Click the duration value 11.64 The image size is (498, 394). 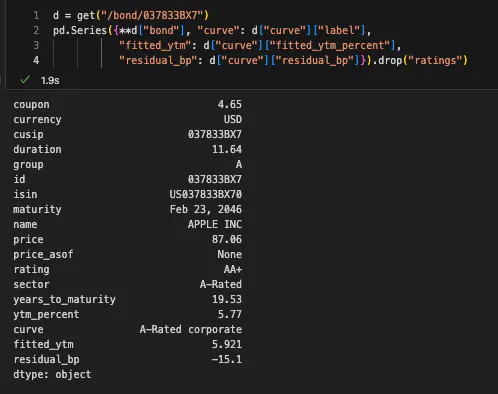click(227, 149)
